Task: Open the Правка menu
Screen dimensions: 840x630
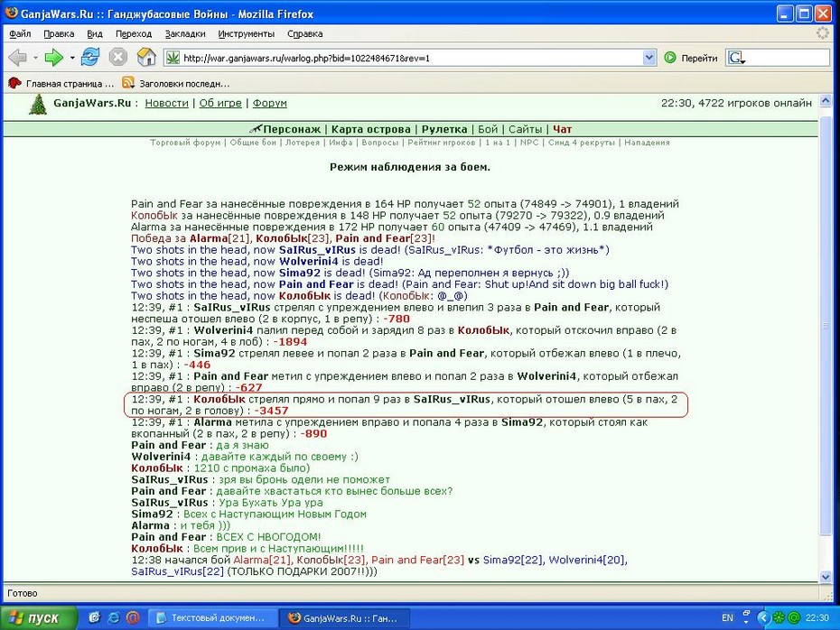Action: (59, 33)
